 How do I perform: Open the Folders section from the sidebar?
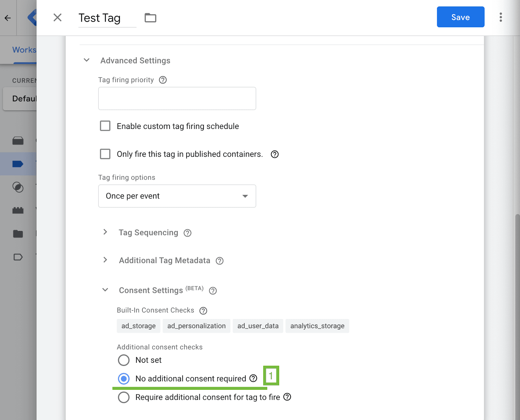[18, 234]
